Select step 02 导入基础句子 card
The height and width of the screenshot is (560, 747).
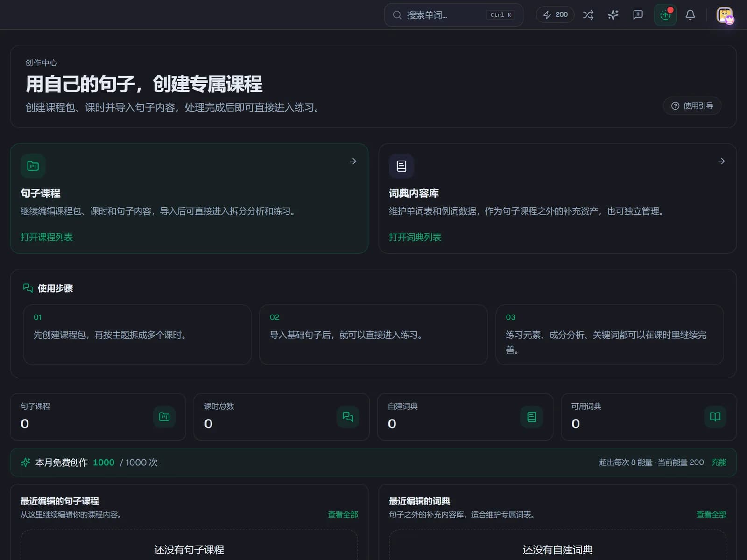[x=373, y=335]
